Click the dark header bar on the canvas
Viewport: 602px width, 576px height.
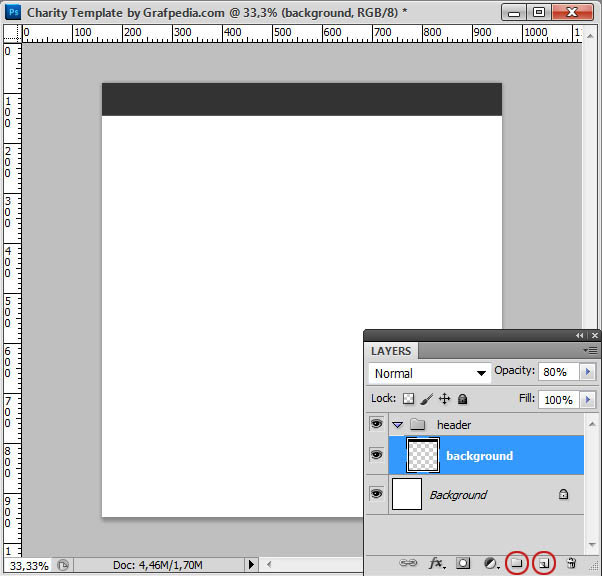(302, 99)
